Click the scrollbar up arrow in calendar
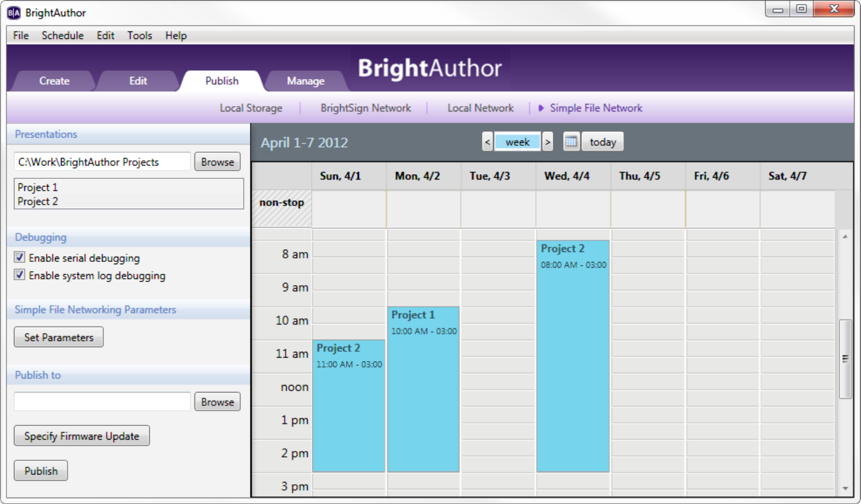Screen dimensions: 861x504 click(845, 236)
